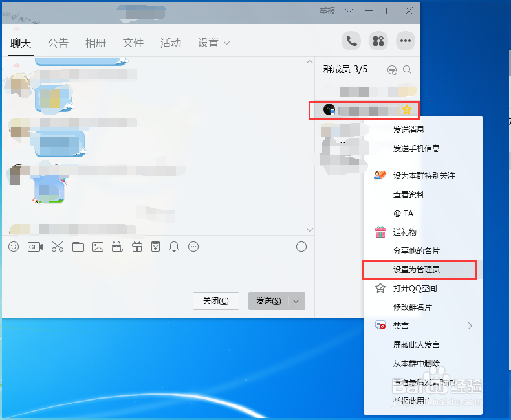The image size is (511, 420).
Task: Select the highlighted member with star badge
Action: click(364, 110)
